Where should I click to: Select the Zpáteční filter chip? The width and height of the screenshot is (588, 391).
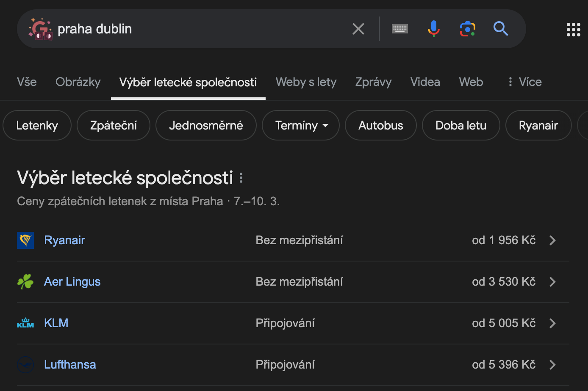pyautogui.click(x=114, y=125)
